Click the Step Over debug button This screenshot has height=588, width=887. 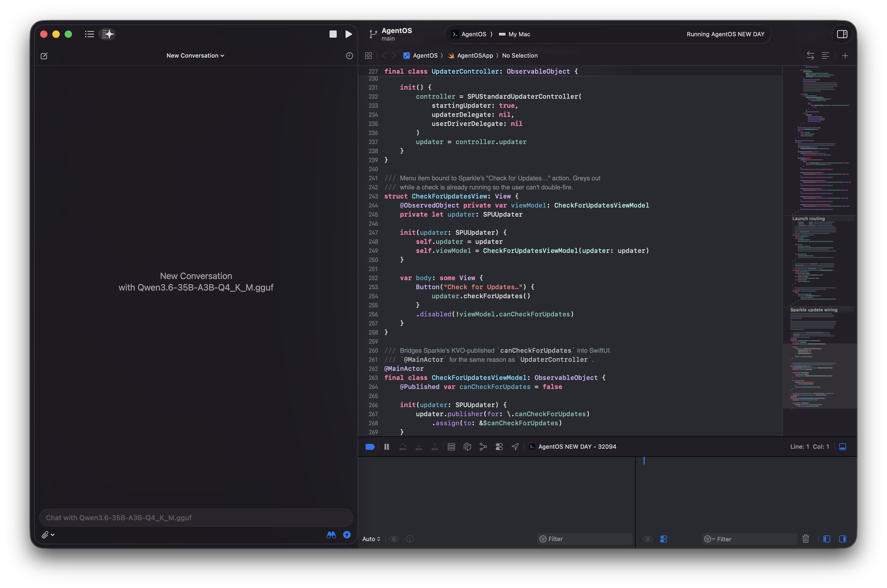(x=403, y=447)
